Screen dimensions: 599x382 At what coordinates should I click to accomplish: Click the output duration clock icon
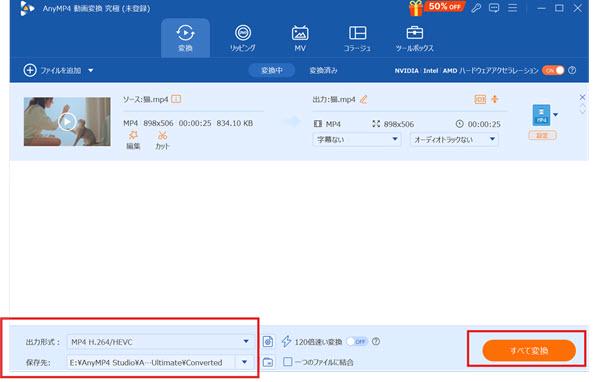coord(460,124)
